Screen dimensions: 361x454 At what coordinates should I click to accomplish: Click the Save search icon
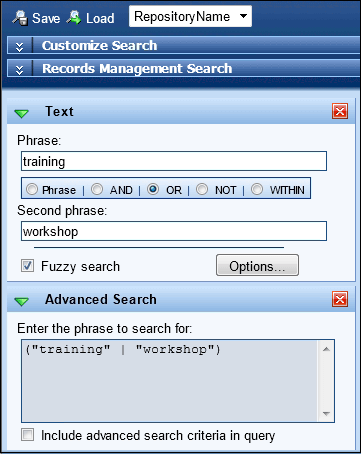tap(20, 18)
